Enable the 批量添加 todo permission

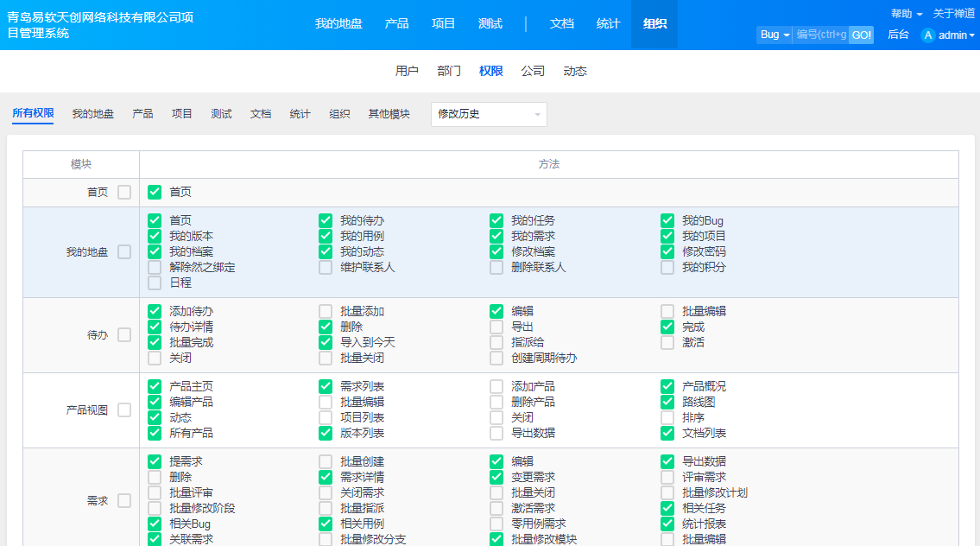tap(325, 311)
